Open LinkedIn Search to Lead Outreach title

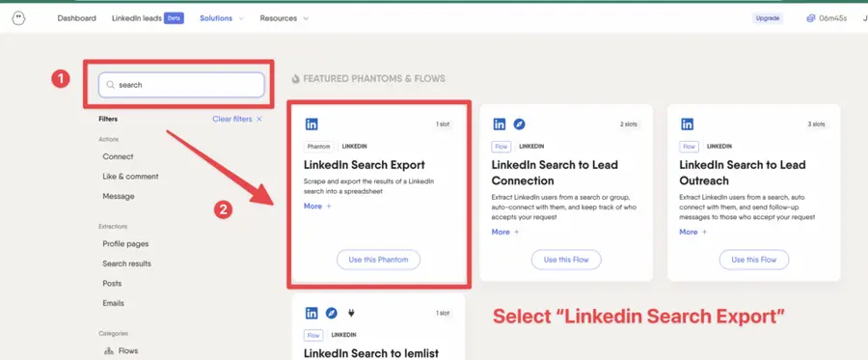point(743,173)
